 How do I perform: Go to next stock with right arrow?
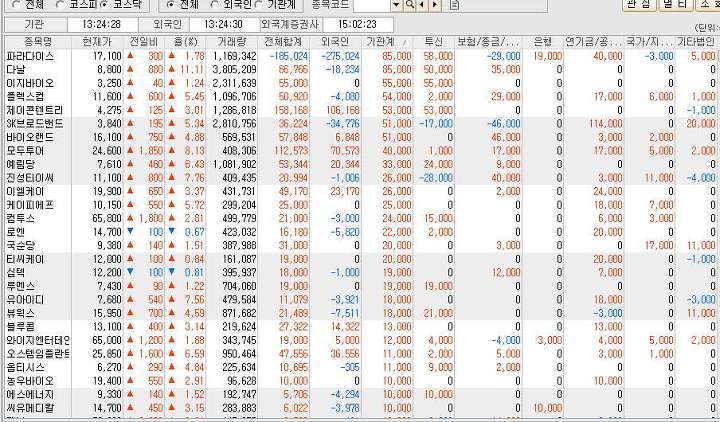(x=435, y=5)
